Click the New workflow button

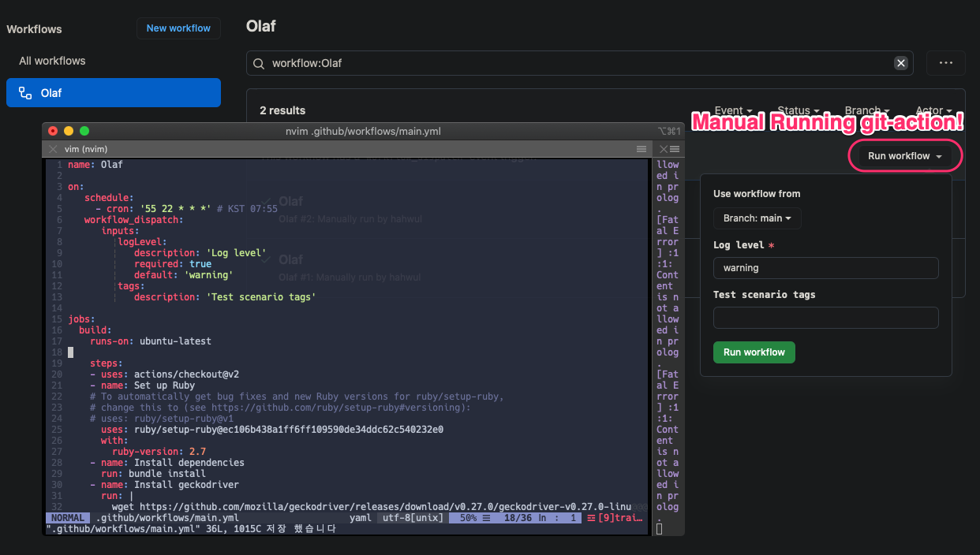tap(178, 28)
